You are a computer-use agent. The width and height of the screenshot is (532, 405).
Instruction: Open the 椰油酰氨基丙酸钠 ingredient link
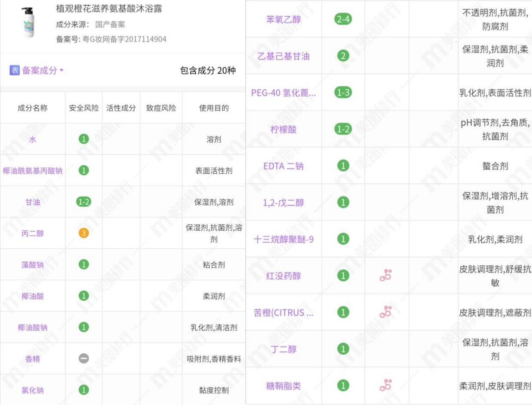point(33,171)
